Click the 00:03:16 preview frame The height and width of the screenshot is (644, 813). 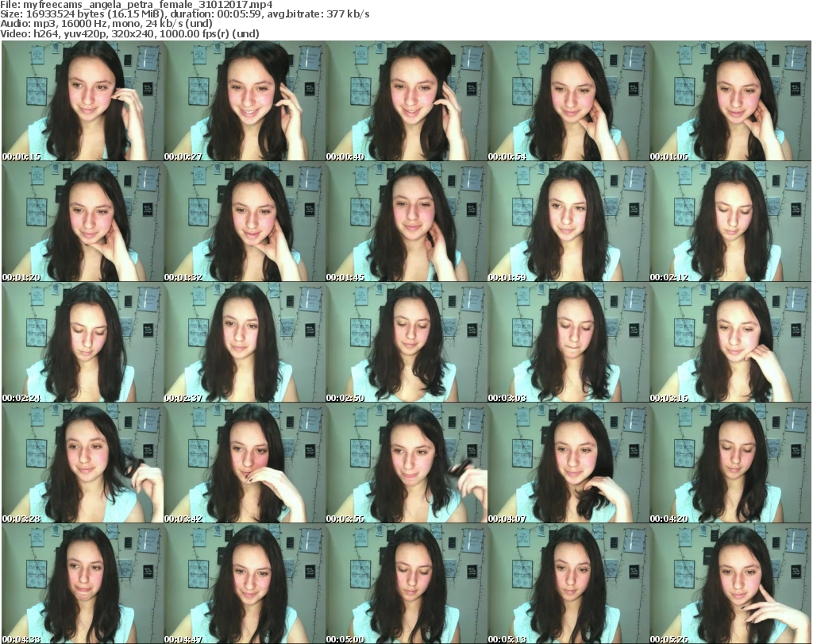pos(730,342)
